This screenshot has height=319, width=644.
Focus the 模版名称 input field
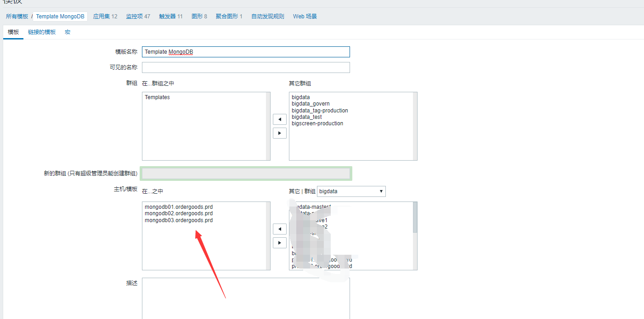pyautogui.click(x=246, y=52)
